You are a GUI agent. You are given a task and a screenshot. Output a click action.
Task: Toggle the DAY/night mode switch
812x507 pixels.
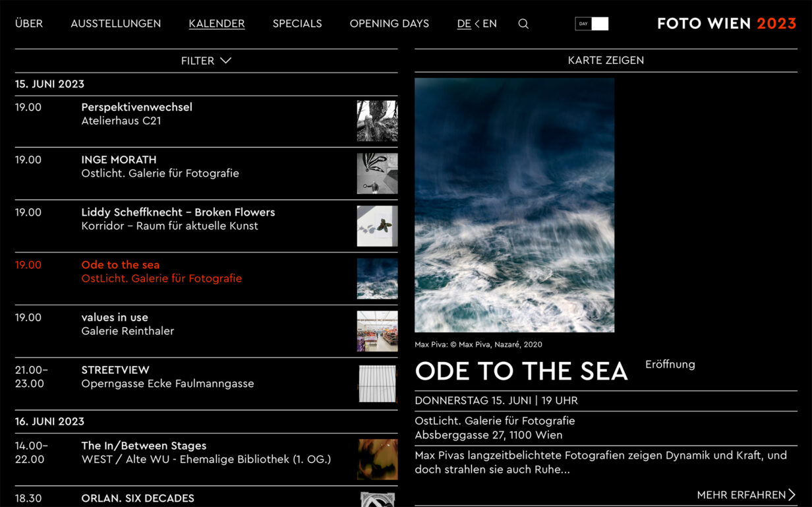pyautogui.click(x=591, y=24)
